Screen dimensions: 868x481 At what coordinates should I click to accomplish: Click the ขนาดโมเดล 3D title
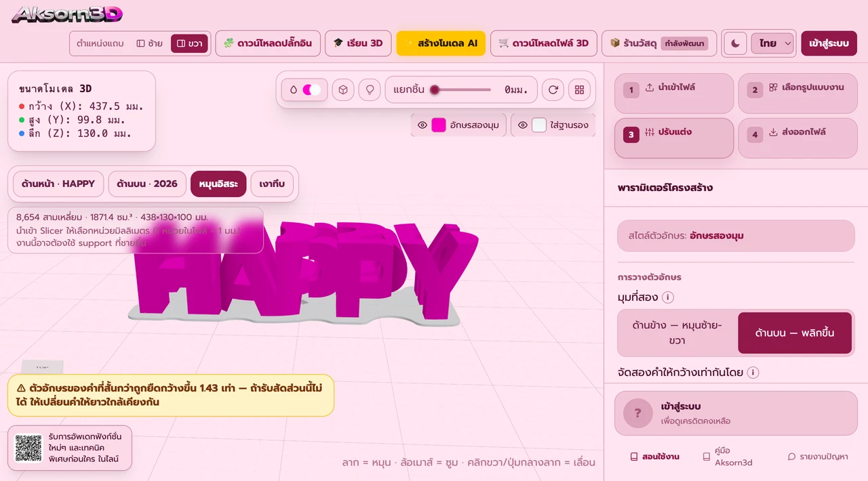click(56, 89)
